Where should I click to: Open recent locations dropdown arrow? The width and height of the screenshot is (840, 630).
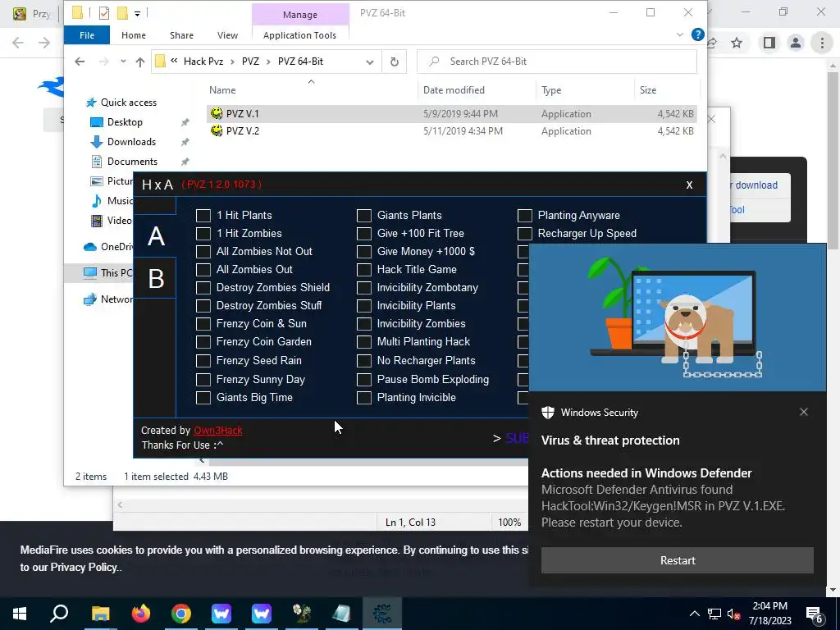click(x=123, y=62)
